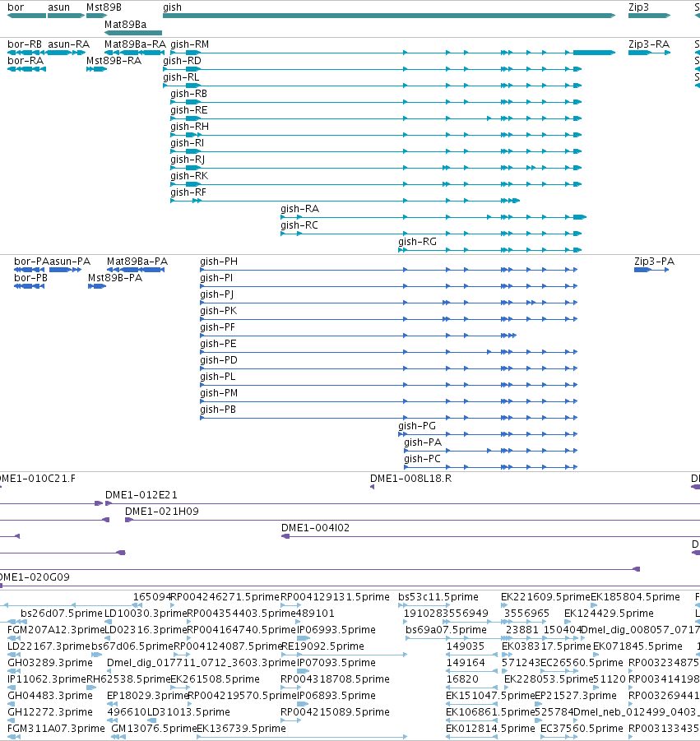700x741 pixels.
Task: Select the Mat89Ba gene label
Action: 125,25
